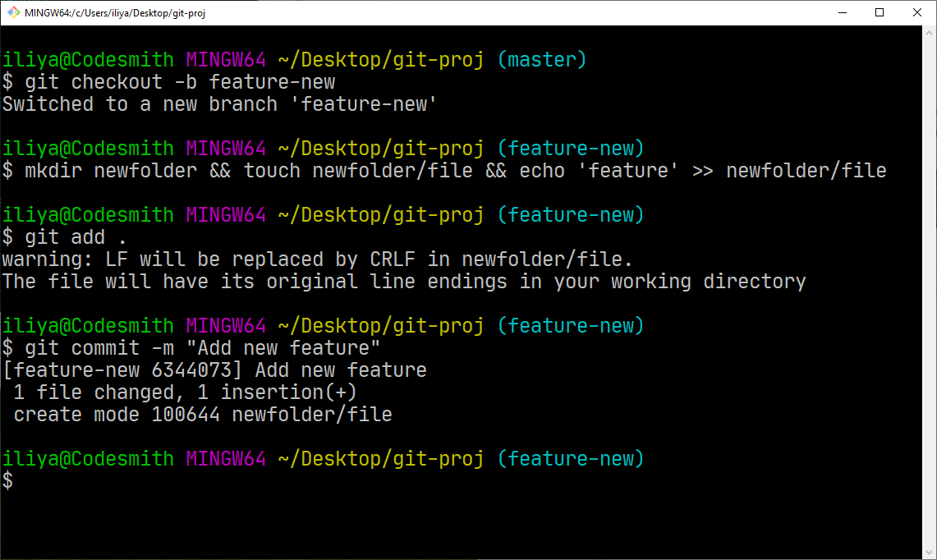937x560 pixels.
Task: Click the 'git checkout -b feature-new' command
Action: [x=180, y=82]
